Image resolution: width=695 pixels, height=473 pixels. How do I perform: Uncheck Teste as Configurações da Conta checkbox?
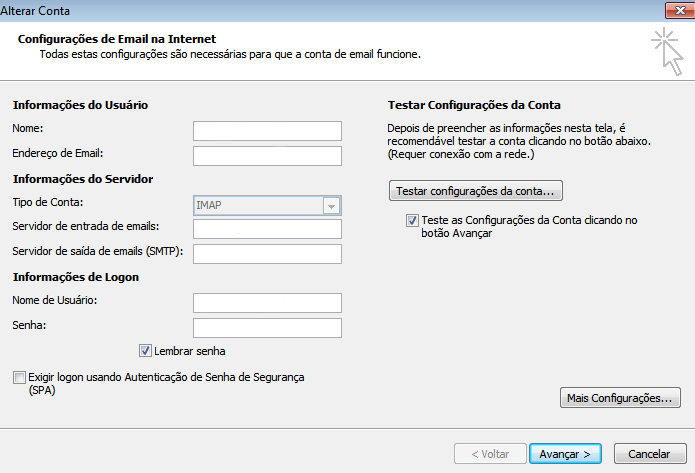pyautogui.click(x=412, y=220)
